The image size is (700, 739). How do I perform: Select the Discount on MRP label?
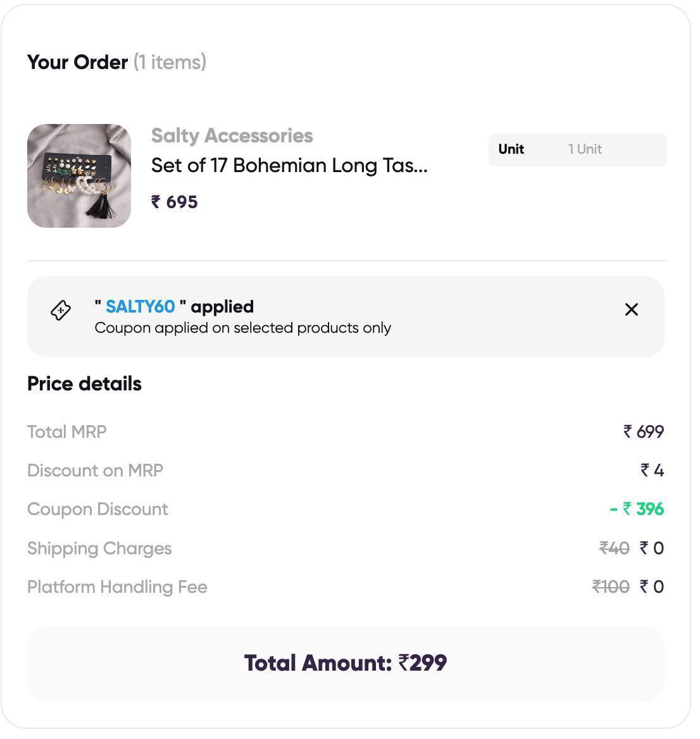tap(95, 470)
